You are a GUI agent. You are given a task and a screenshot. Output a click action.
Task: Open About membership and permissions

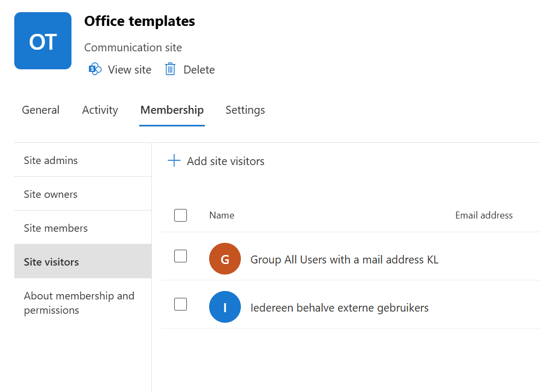tap(79, 303)
